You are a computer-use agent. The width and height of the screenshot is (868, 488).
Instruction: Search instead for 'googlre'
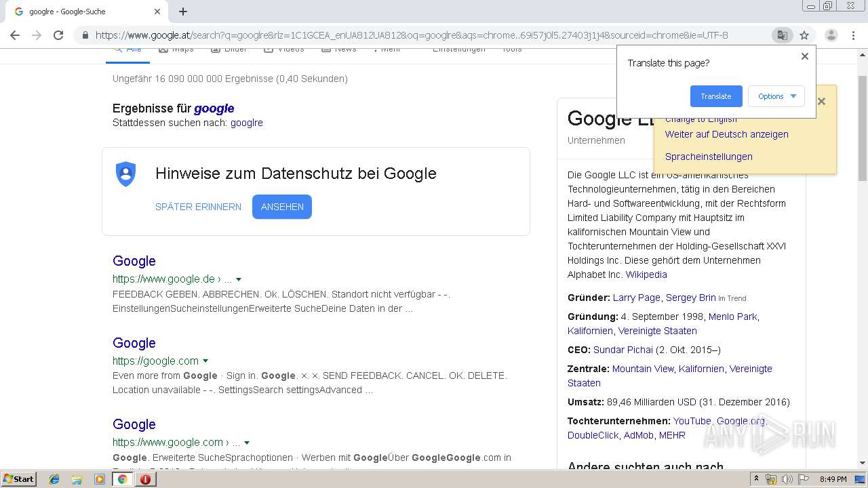pos(247,123)
